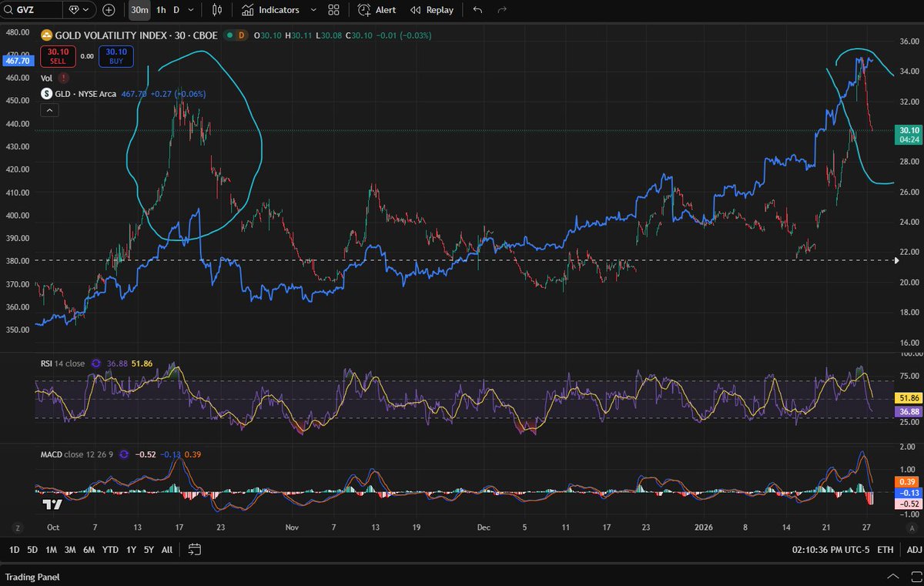Start bar Replay mode

pyautogui.click(x=432, y=10)
